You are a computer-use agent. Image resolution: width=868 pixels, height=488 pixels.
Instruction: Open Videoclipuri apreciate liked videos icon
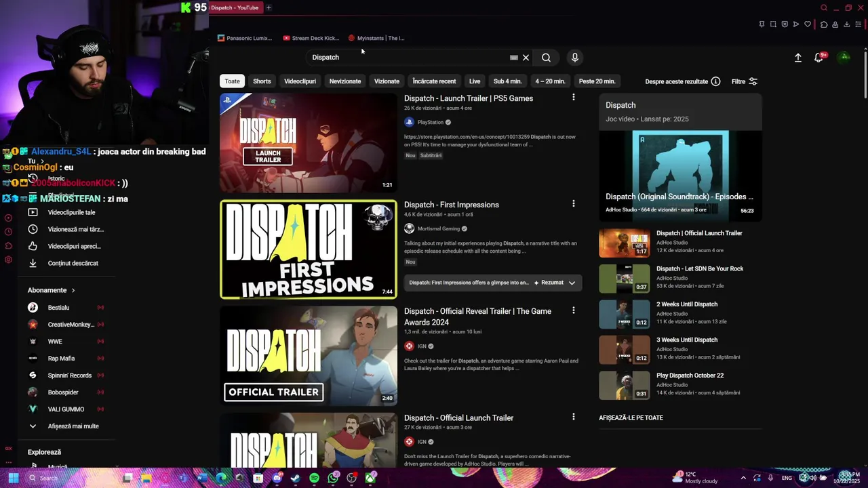(x=33, y=246)
